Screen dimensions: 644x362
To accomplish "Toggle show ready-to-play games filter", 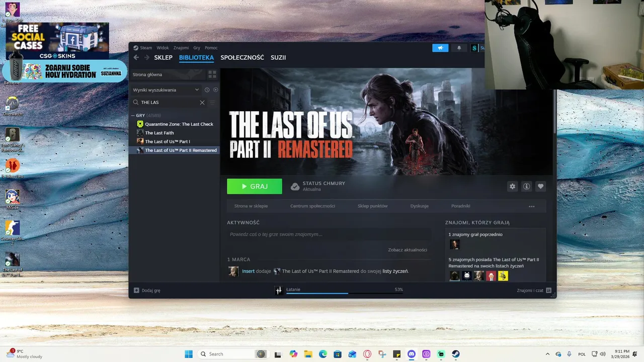I will pyautogui.click(x=215, y=90).
